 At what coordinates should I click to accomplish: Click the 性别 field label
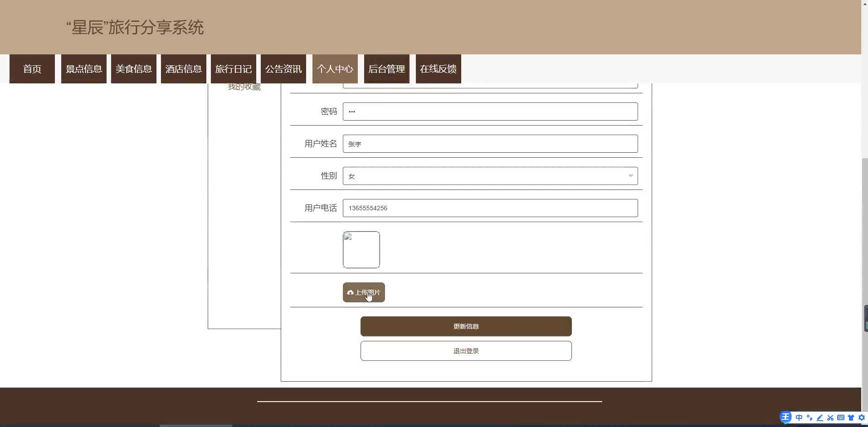[x=329, y=176]
